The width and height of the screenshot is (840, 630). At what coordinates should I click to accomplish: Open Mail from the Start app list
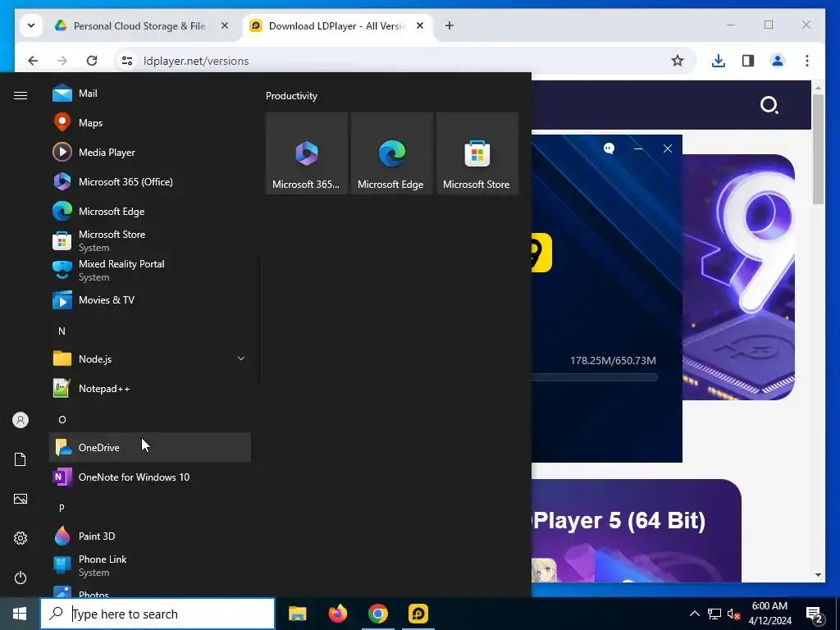[150, 94]
